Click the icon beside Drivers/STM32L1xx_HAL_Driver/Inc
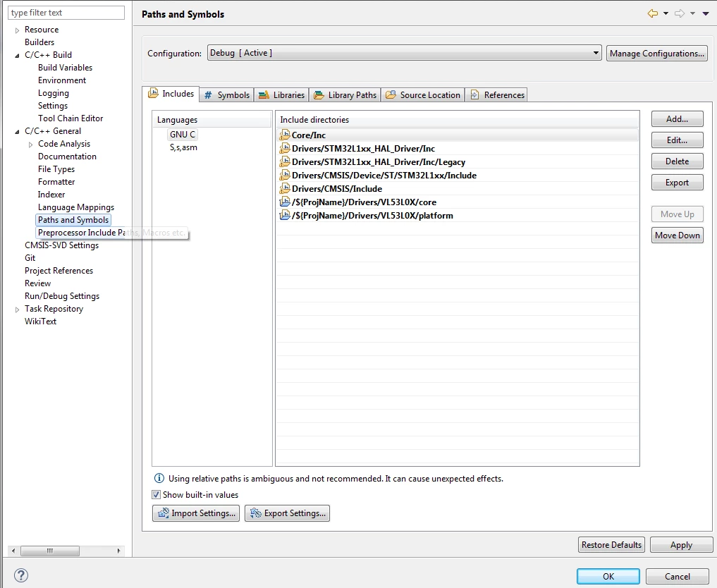 (x=285, y=148)
